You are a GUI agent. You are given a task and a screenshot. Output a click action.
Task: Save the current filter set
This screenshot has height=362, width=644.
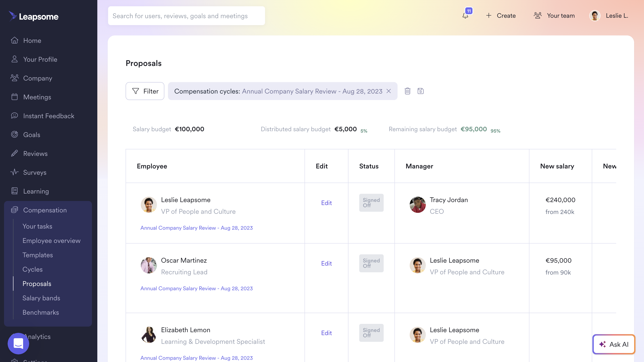coord(420,91)
